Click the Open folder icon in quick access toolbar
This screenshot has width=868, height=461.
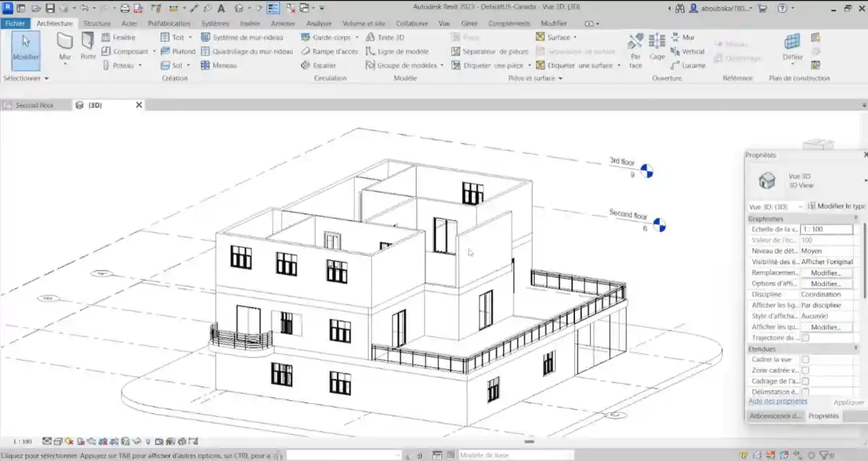click(x=35, y=9)
